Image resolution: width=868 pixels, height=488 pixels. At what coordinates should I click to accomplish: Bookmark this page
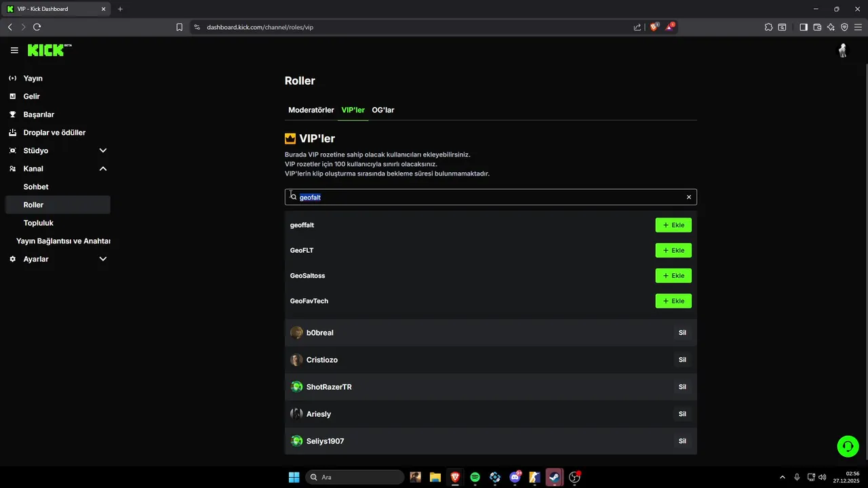(x=180, y=27)
